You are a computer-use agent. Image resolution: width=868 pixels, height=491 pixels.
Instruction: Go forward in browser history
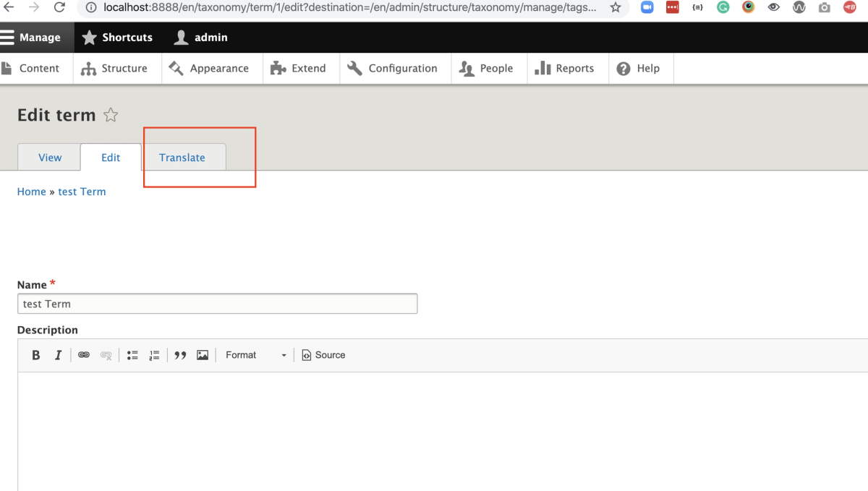pos(34,8)
